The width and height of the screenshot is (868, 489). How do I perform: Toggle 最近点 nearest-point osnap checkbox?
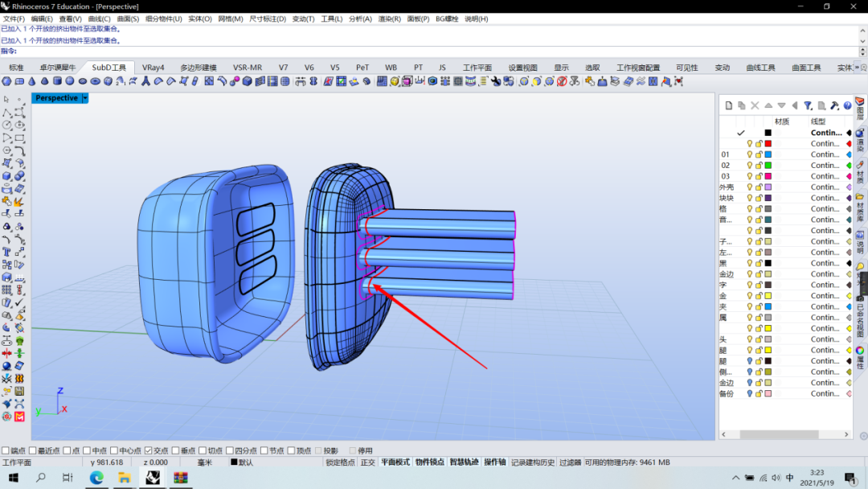coord(32,450)
